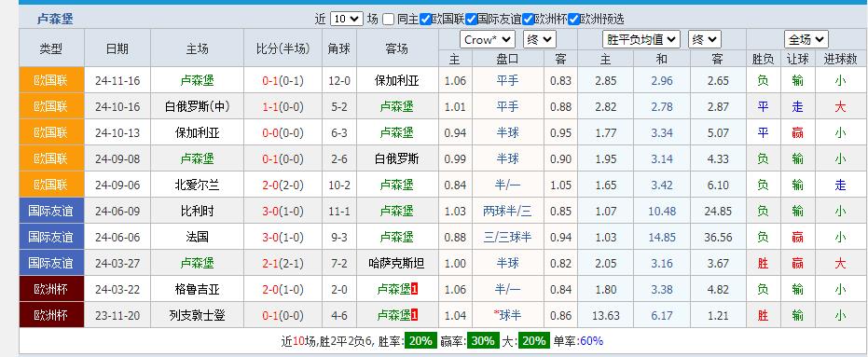This screenshot has width=868, height=357.
Task: Click opponent 保加利亚 in the away column
Action: 397,81
